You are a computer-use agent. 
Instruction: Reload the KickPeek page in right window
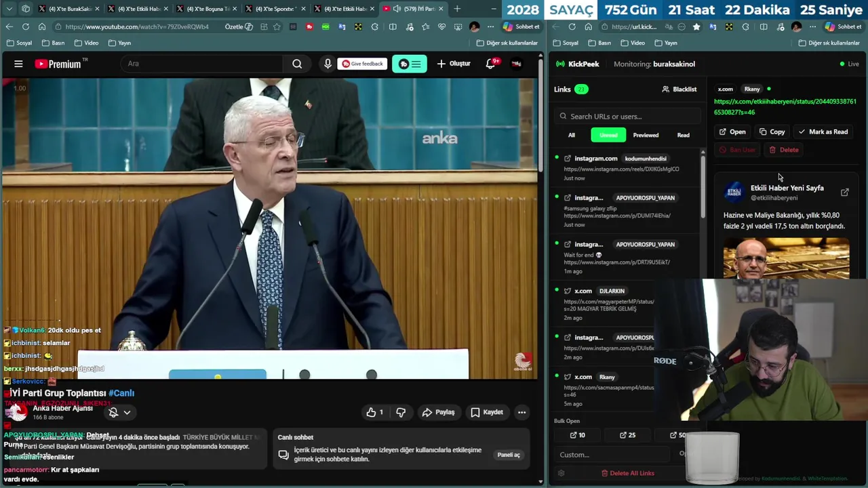click(x=572, y=26)
